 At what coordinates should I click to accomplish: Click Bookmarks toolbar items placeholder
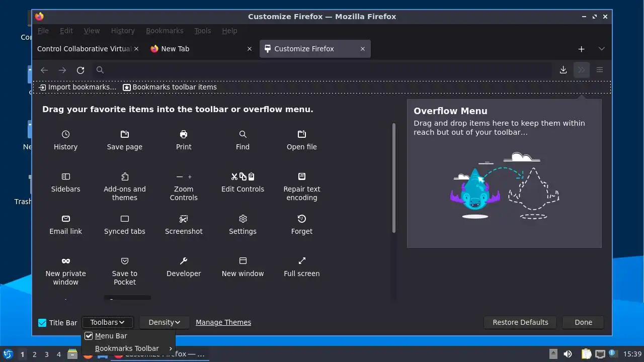pyautogui.click(x=170, y=87)
